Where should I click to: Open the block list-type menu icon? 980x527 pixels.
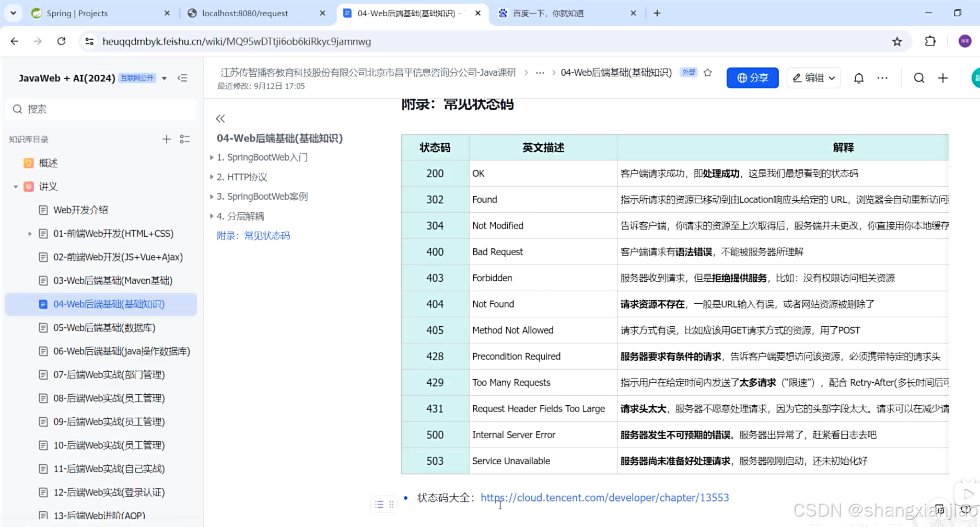click(x=379, y=505)
